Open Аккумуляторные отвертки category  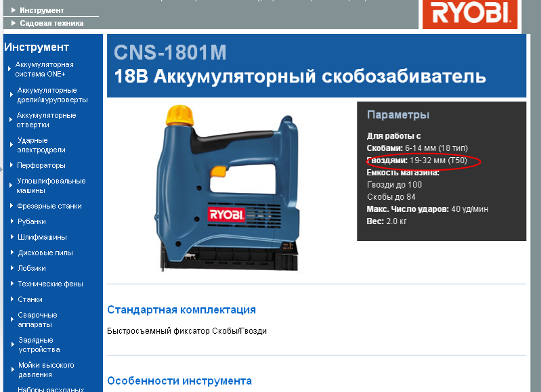pos(46,120)
